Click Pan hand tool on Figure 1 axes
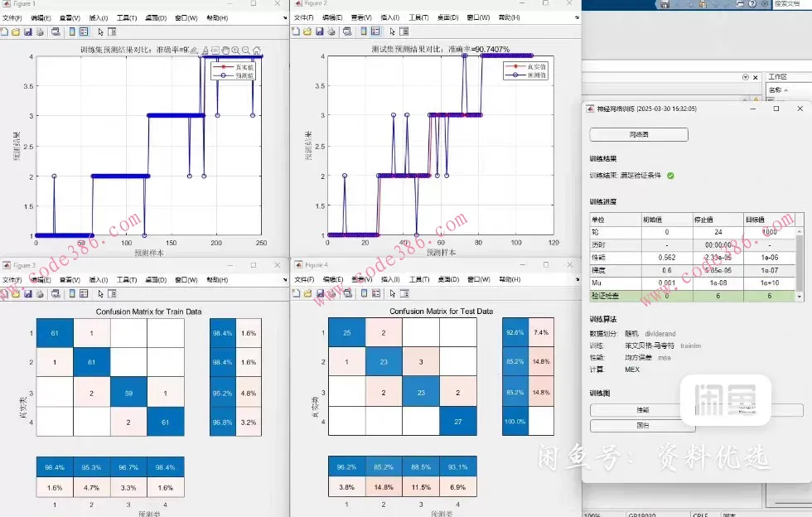The image size is (812, 517). pos(225,51)
